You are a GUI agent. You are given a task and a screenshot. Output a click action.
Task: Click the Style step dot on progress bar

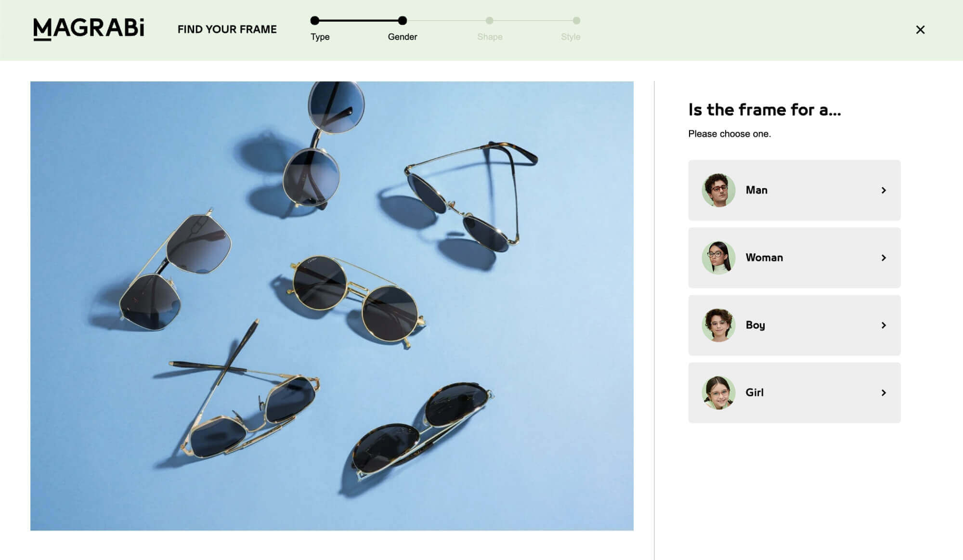point(576,20)
